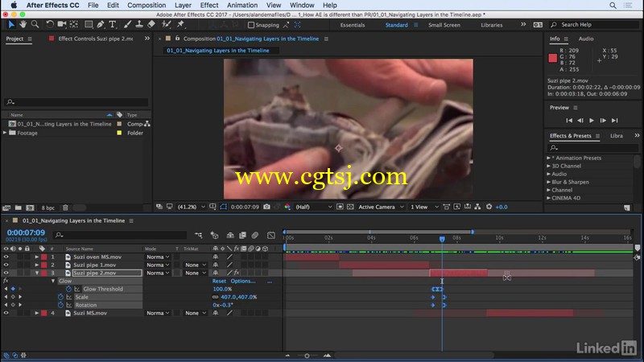Screen dimensions: 644x362
Task: Click the show channel color icon
Action: 287,207
